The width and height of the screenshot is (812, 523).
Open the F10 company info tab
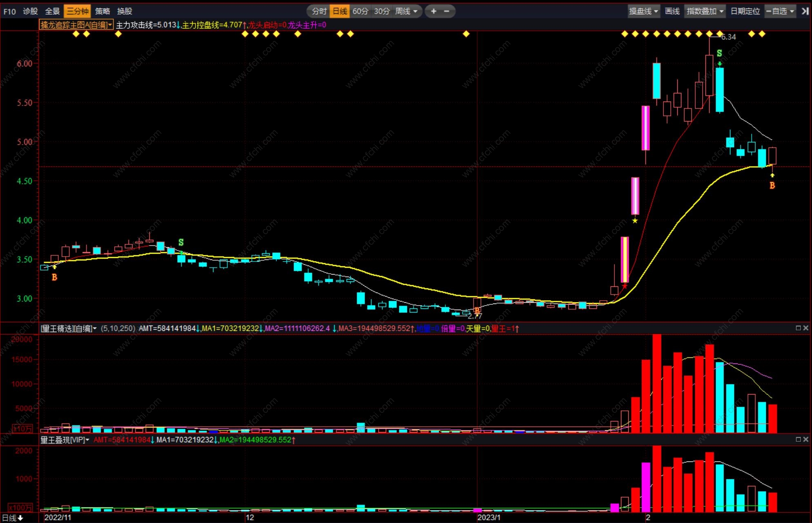pyautogui.click(x=9, y=11)
